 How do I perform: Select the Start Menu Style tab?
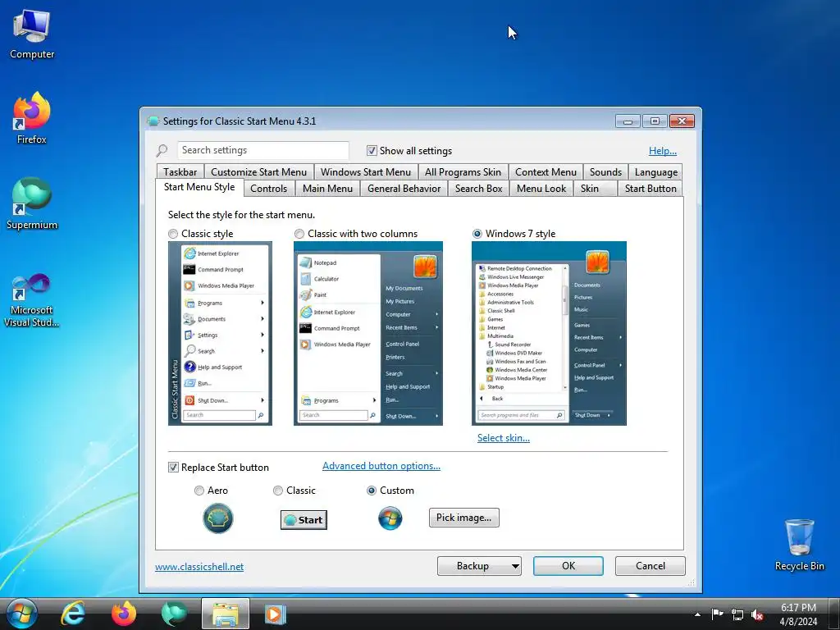coord(199,187)
